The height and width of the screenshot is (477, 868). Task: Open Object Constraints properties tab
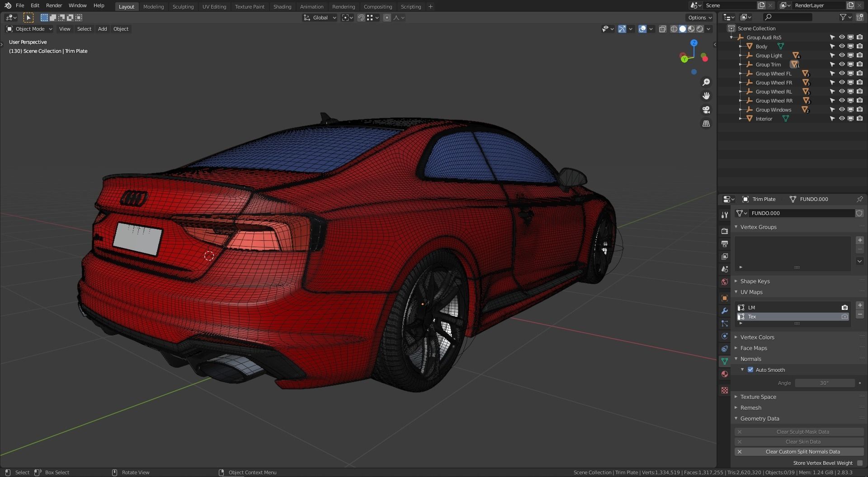[x=725, y=349]
